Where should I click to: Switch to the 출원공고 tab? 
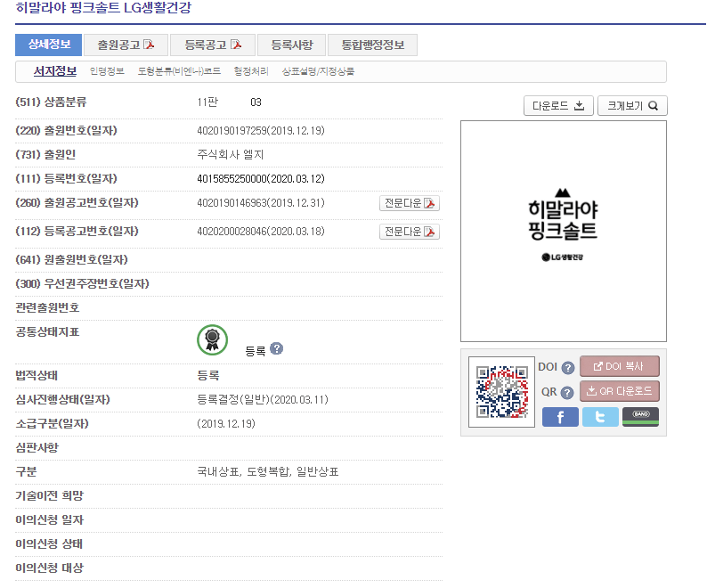point(126,45)
